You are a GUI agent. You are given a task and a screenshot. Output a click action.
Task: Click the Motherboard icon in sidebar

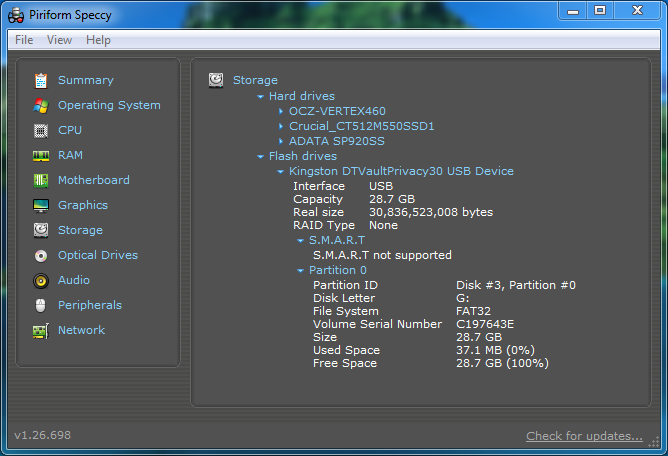pos(41,180)
